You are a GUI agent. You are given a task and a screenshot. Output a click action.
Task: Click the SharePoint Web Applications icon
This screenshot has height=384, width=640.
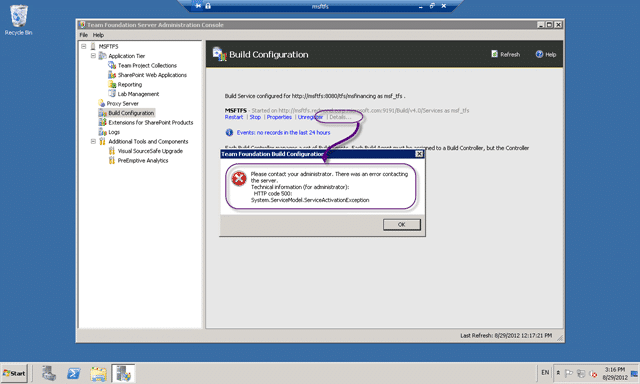tap(112, 75)
